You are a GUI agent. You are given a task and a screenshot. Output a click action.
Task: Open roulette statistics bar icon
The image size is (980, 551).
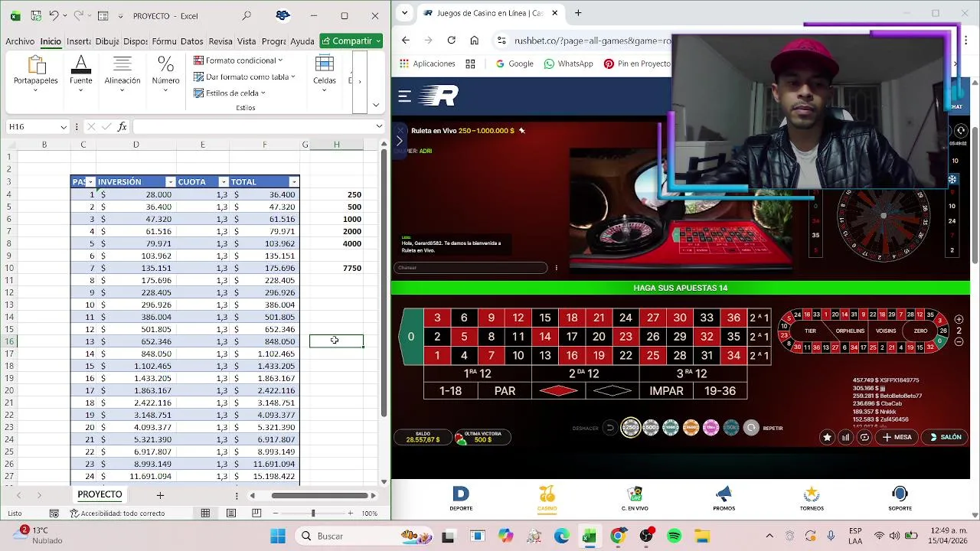coord(845,437)
